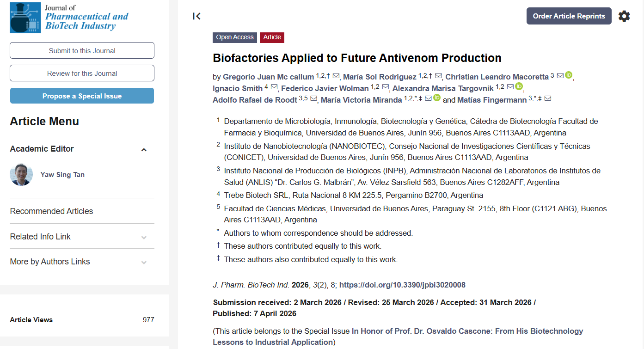
Task: Click the journal logo in the sidebar
Action: point(69,18)
